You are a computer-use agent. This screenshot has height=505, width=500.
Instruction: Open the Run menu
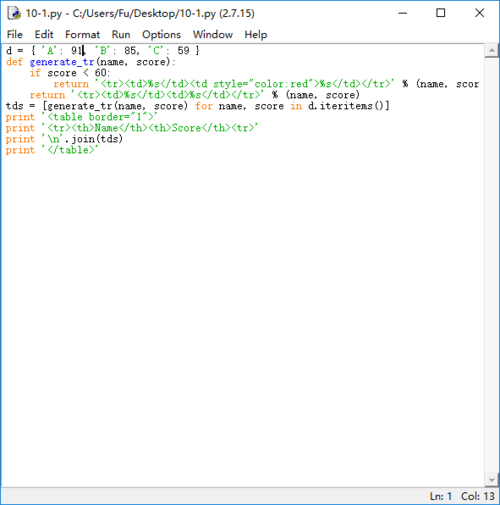[x=121, y=34]
